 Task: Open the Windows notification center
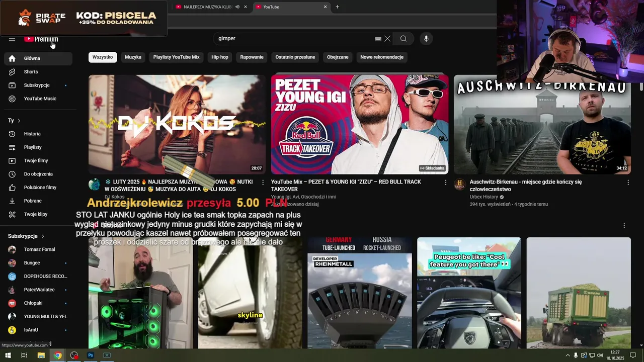coord(633,355)
